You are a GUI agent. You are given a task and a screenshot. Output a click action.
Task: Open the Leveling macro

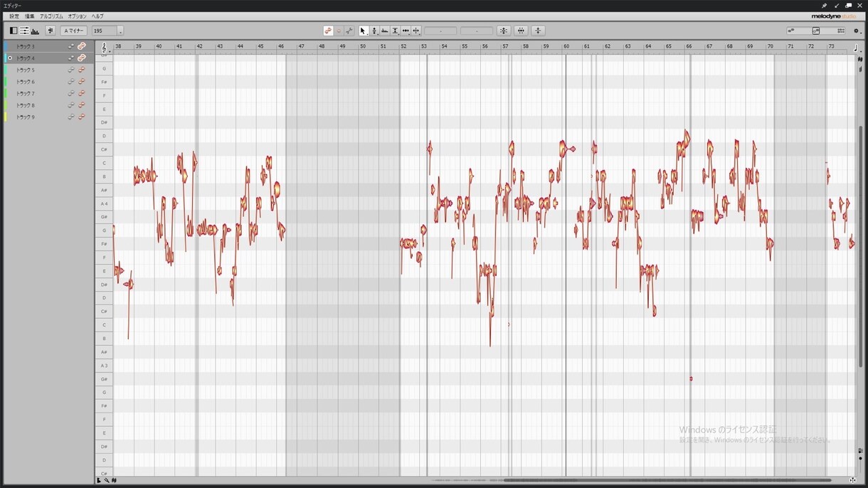tap(538, 31)
